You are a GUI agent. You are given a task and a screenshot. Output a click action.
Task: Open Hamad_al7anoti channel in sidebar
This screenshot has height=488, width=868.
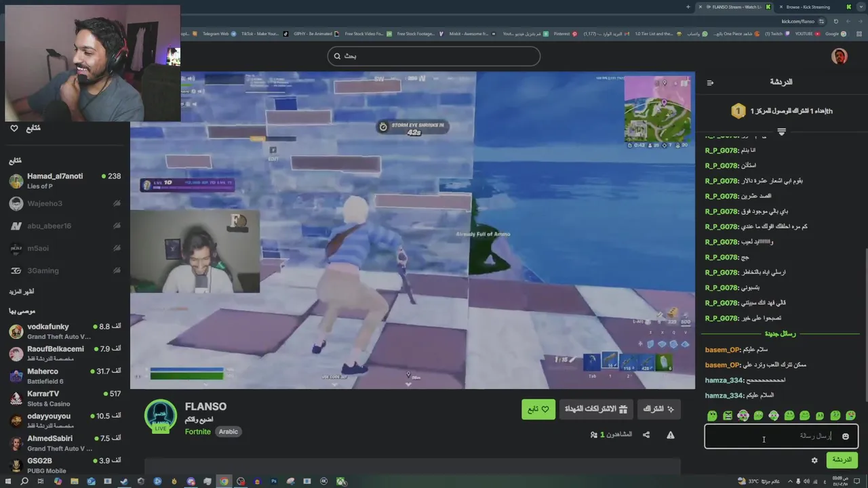pyautogui.click(x=64, y=181)
